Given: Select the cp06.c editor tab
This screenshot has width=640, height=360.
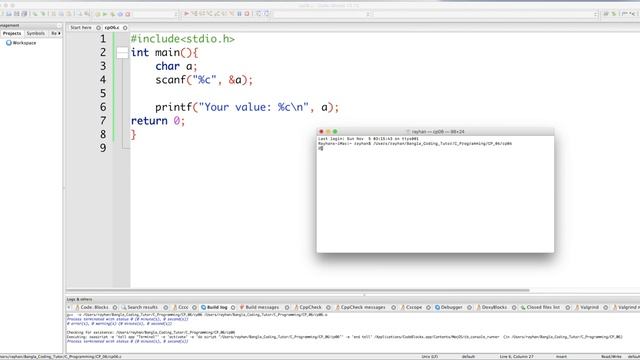Looking at the screenshot, I should (112, 28).
